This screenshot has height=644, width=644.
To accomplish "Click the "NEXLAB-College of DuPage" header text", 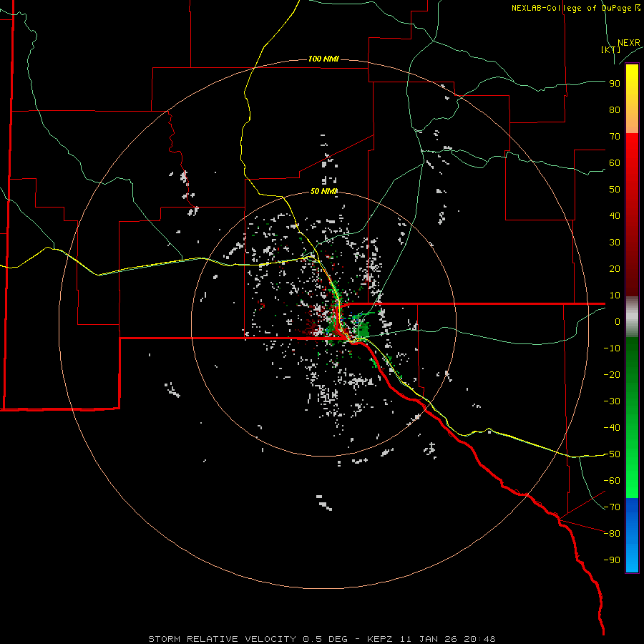I will pos(571,8).
